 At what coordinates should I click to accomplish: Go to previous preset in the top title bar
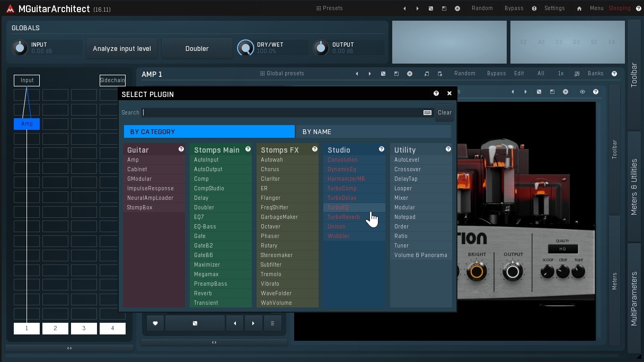point(404,8)
